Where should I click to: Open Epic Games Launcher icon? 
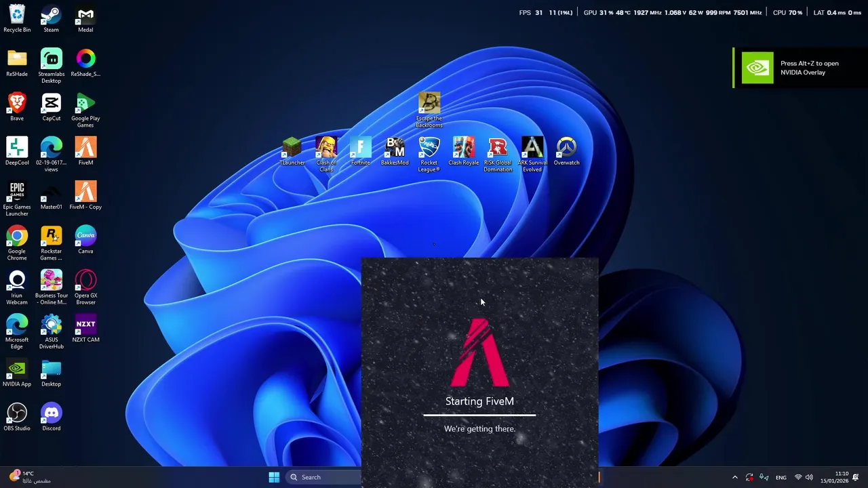(x=17, y=198)
